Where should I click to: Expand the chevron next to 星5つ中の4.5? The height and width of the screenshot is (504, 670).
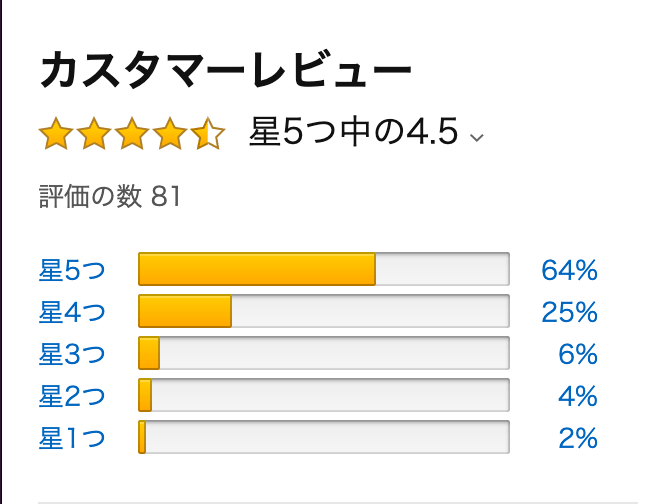476,138
